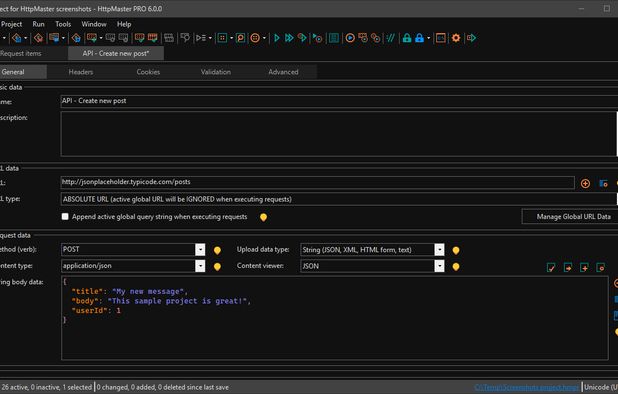Click the hint bulb beside Content viewer

[x=456, y=267]
